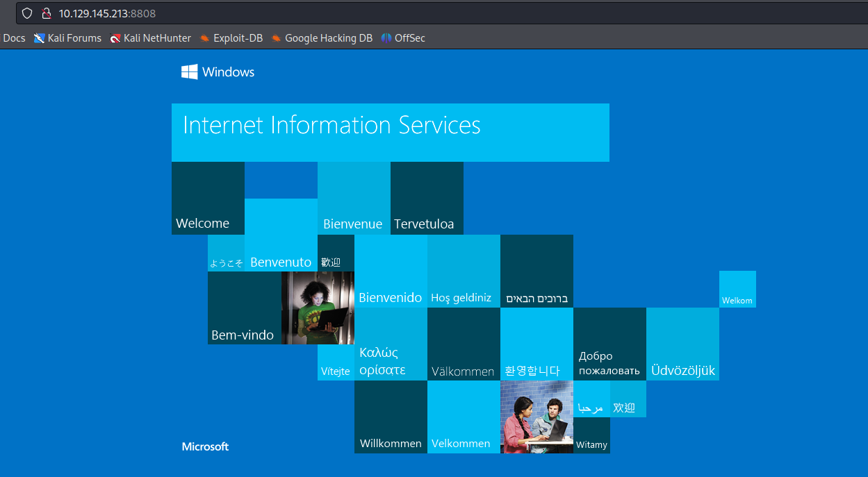Click the Bienvenue tile
Viewport: 868px width, 477px height.
tap(354, 198)
